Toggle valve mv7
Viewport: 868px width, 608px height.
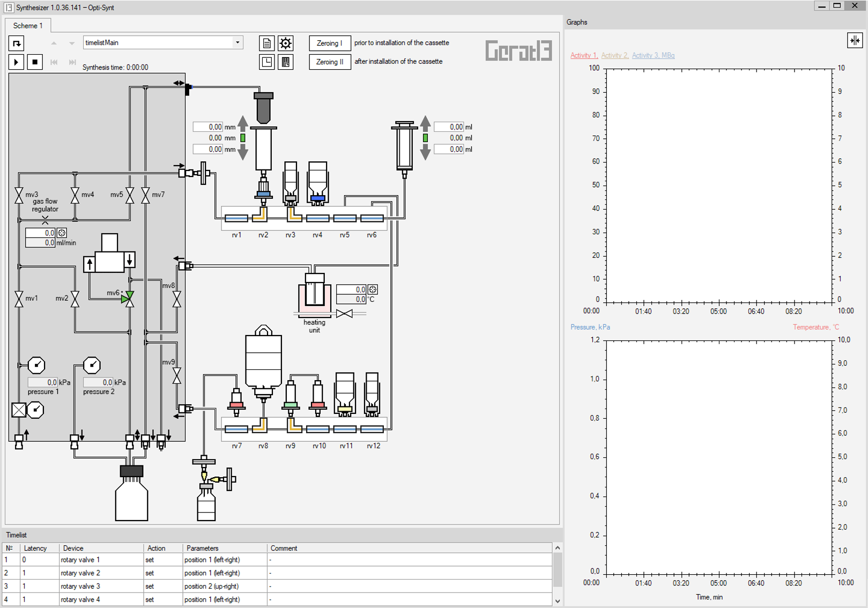(145, 195)
